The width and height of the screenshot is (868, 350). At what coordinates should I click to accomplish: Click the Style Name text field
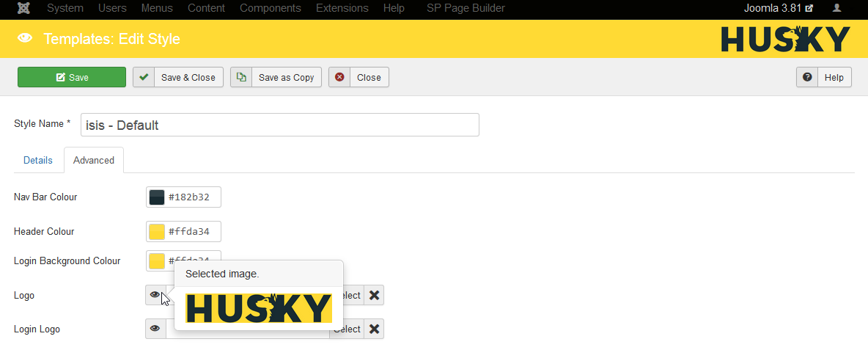(x=279, y=125)
